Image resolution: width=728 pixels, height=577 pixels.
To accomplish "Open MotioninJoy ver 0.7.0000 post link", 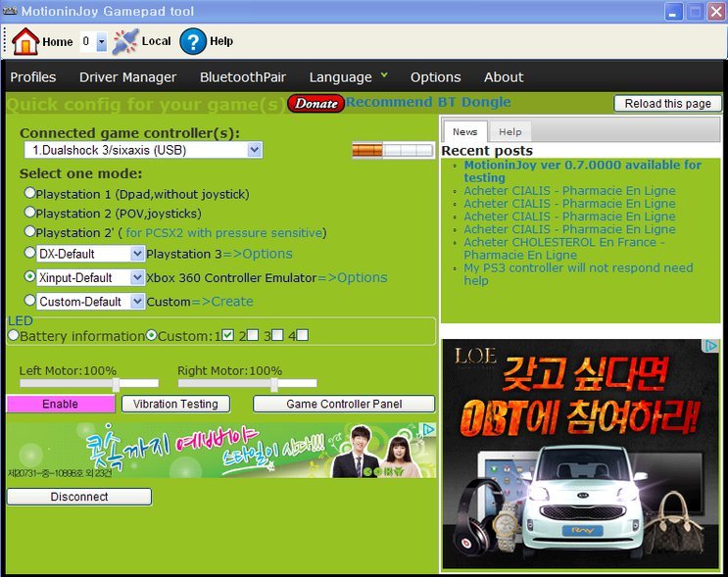I will pyautogui.click(x=582, y=171).
